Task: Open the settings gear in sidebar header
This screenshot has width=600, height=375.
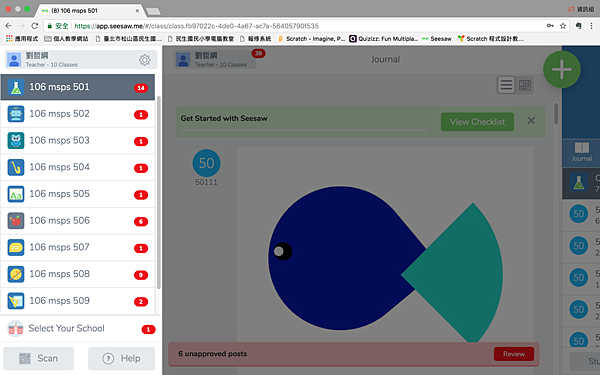Action: 144,60
